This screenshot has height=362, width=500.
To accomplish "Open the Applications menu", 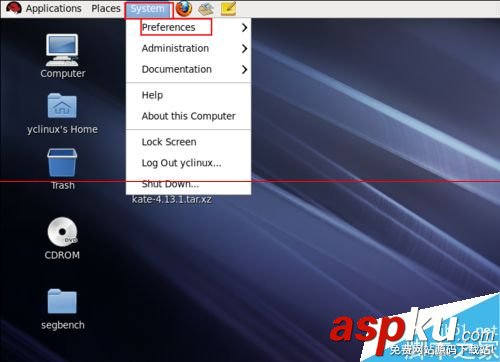I will tap(53, 9).
